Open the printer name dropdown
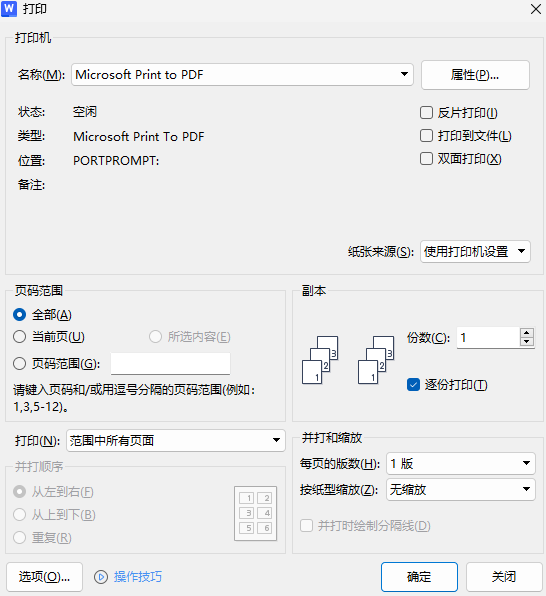 [x=242, y=74]
